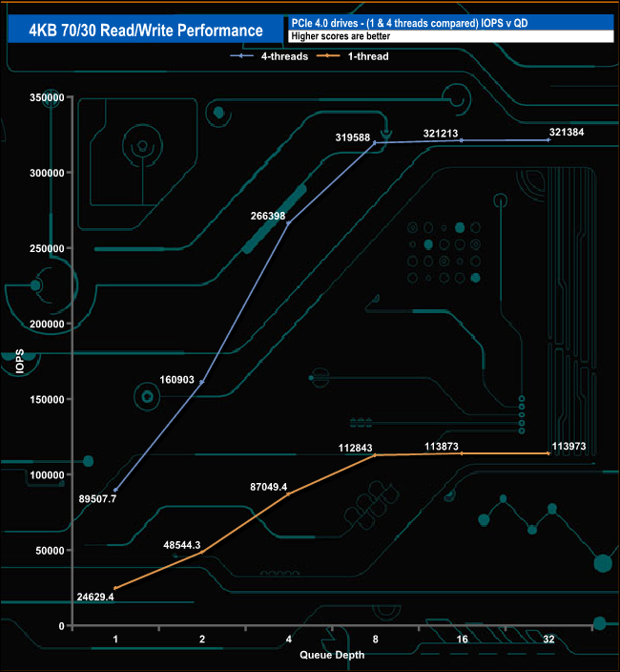Click the 266398 data point on blue line
Screen dimensions: 620x672
click(288, 222)
